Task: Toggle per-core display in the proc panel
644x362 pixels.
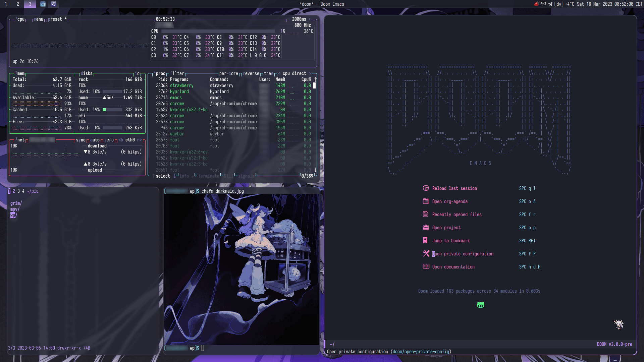Action: click(228, 73)
